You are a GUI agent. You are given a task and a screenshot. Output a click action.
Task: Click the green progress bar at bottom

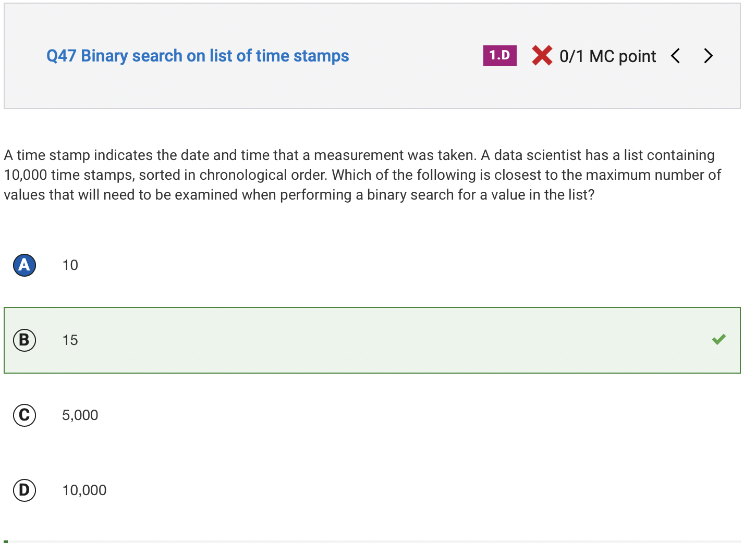click(6, 541)
